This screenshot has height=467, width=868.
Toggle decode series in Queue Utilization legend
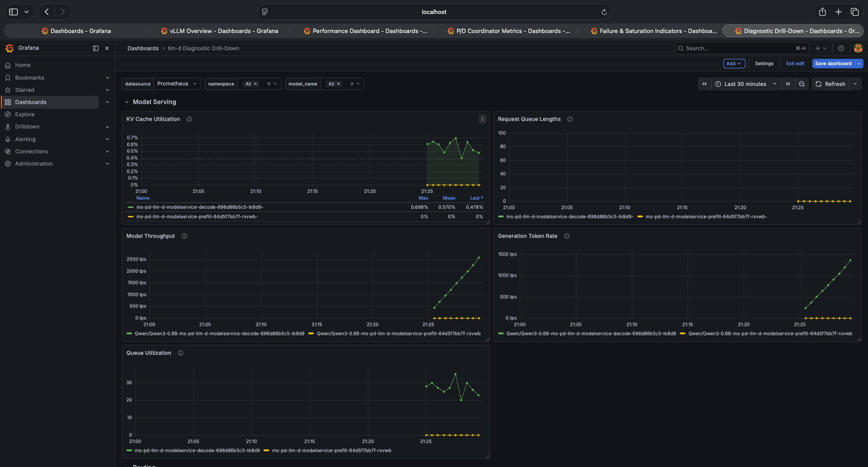point(197,451)
